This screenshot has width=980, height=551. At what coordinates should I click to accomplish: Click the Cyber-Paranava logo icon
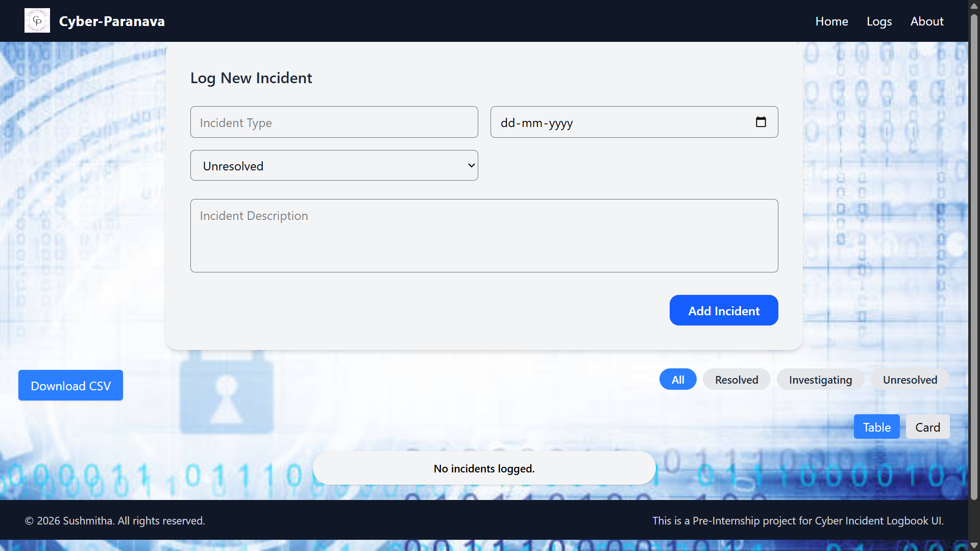(x=37, y=20)
